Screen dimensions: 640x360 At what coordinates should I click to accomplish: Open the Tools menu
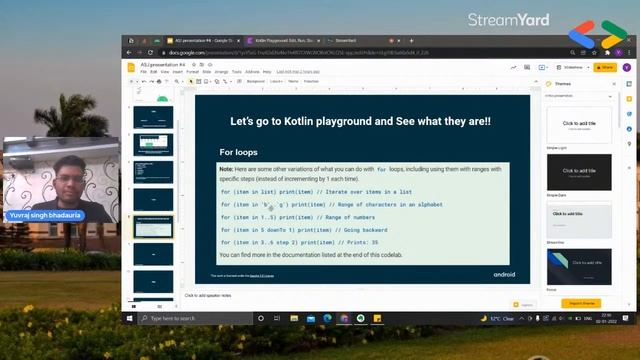pyautogui.click(x=237, y=72)
